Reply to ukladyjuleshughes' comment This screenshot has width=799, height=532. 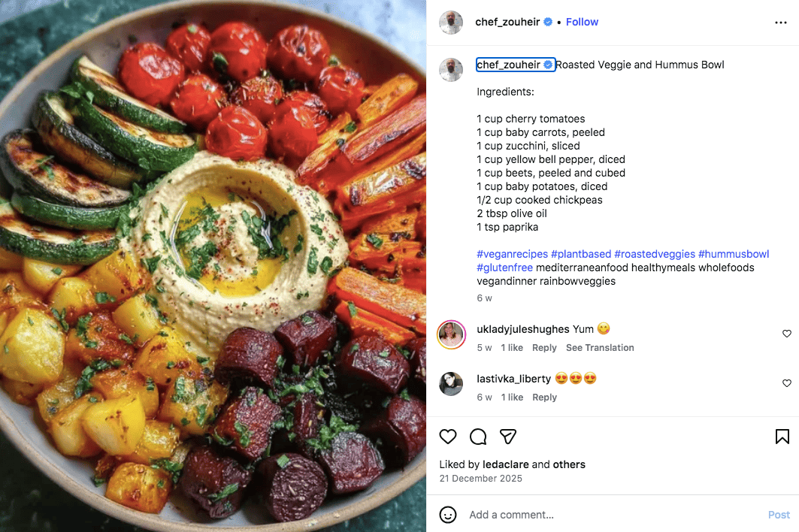pos(544,347)
